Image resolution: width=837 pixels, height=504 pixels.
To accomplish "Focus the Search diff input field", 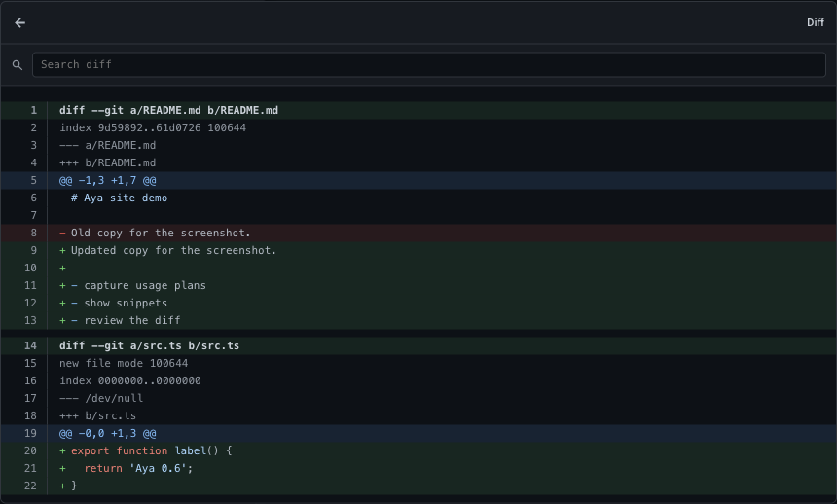I will (x=428, y=64).
